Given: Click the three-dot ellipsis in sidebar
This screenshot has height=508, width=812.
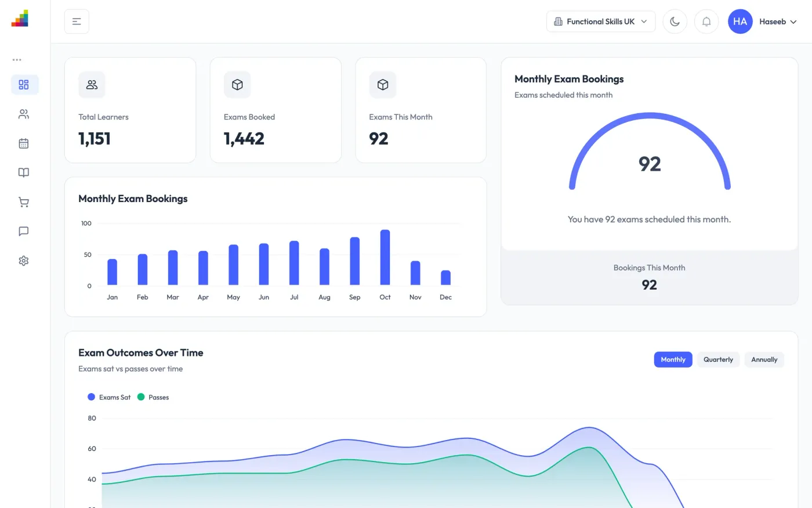Looking at the screenshot, I should tap(17, 60).
